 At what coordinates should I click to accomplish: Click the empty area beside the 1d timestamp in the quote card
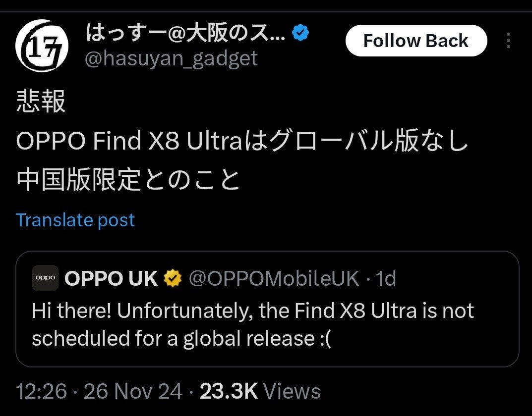point(456,279)
